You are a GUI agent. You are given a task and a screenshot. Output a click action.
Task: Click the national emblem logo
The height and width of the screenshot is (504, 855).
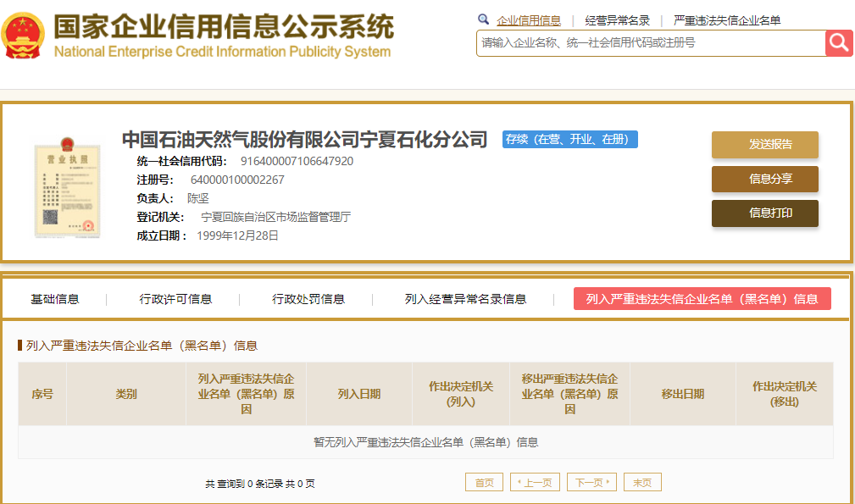tap(22, 36)
